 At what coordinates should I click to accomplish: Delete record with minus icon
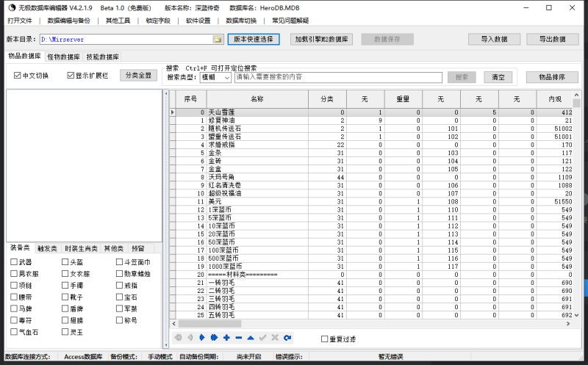point(238,338)
